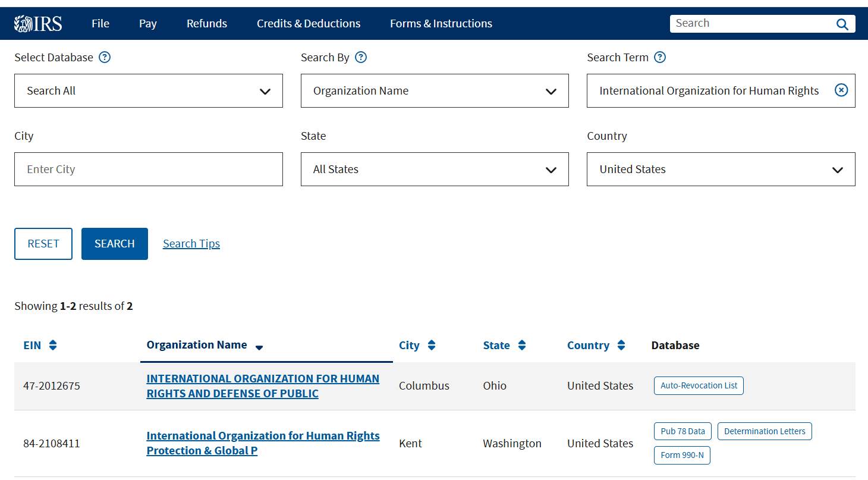Open Credits & Deductions menu
868x480 pixels.
point(309,24)
